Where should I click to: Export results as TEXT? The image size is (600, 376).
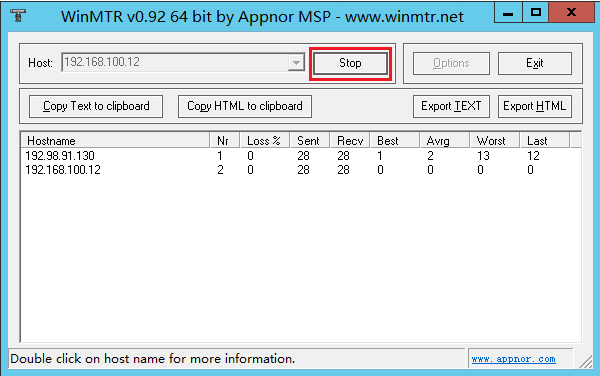point(451,106)
